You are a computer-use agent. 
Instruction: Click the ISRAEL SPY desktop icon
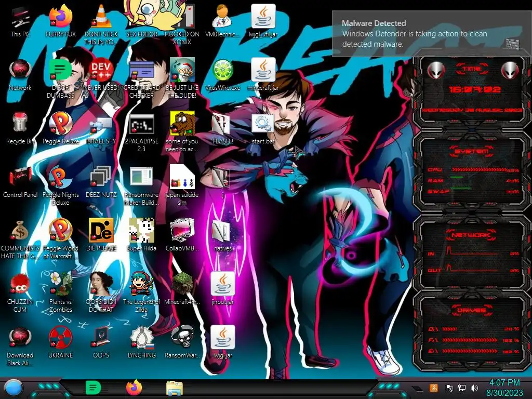coord(101,129)
